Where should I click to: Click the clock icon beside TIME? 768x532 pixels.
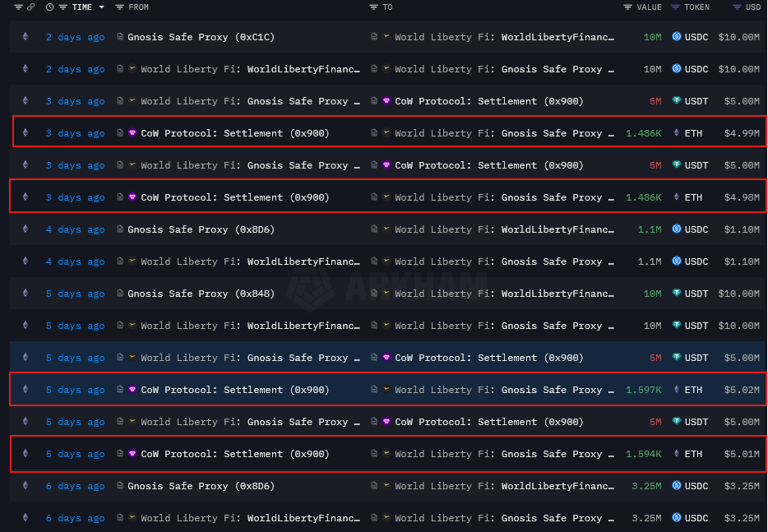point(49,7)
